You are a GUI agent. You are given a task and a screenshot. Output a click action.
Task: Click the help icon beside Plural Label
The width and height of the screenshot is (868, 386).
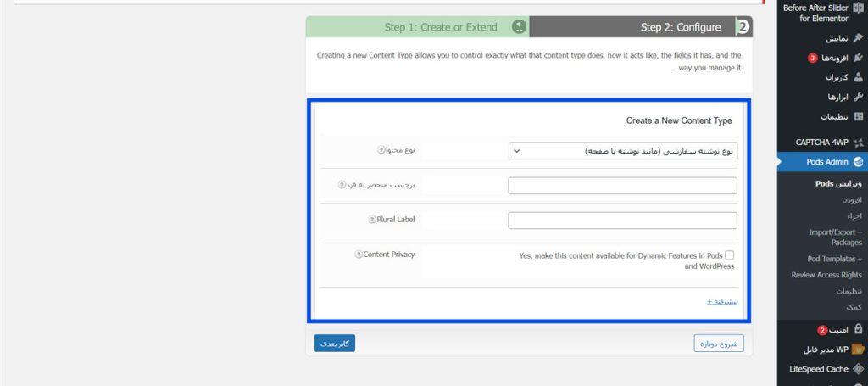(371, 220)
